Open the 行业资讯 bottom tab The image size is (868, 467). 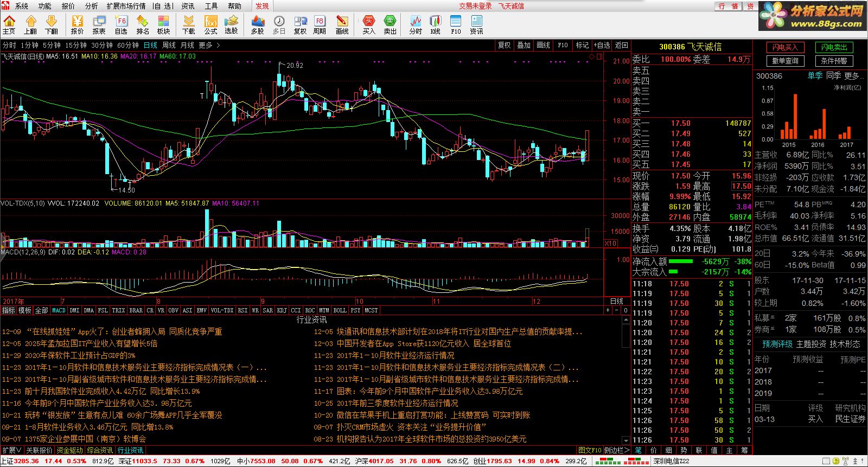pyautogui.click(x=130, y=450)
